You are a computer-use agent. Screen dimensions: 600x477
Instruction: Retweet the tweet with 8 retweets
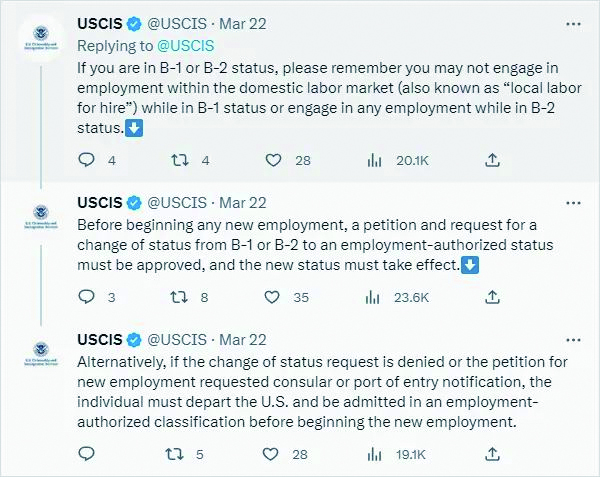[179, 297]
